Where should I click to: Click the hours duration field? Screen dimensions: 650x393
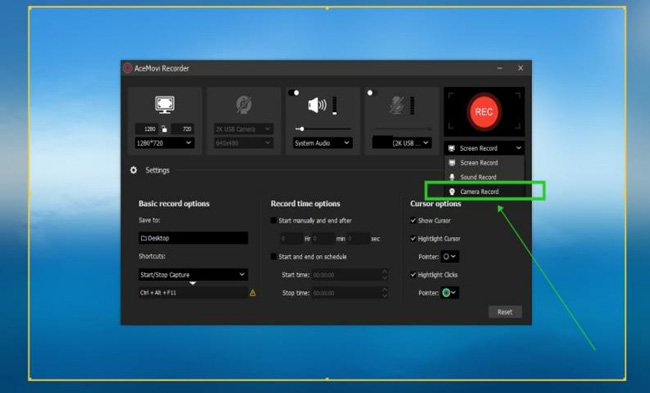click(x=292, y=238)
